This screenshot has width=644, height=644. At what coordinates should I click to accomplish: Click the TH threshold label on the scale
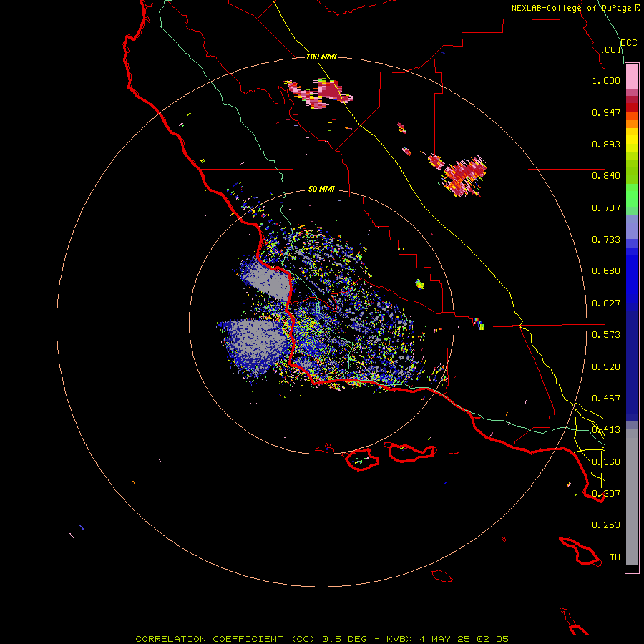(615, 557)
